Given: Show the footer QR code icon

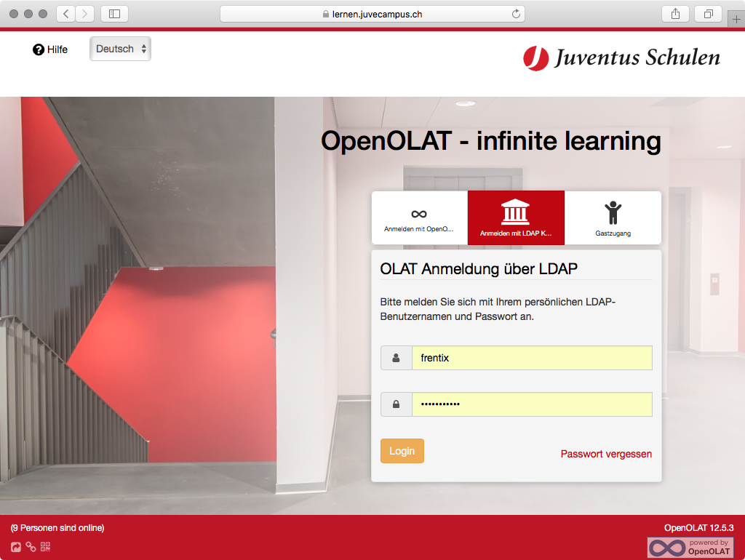Looking at the screenshot, I should point(46,547).
